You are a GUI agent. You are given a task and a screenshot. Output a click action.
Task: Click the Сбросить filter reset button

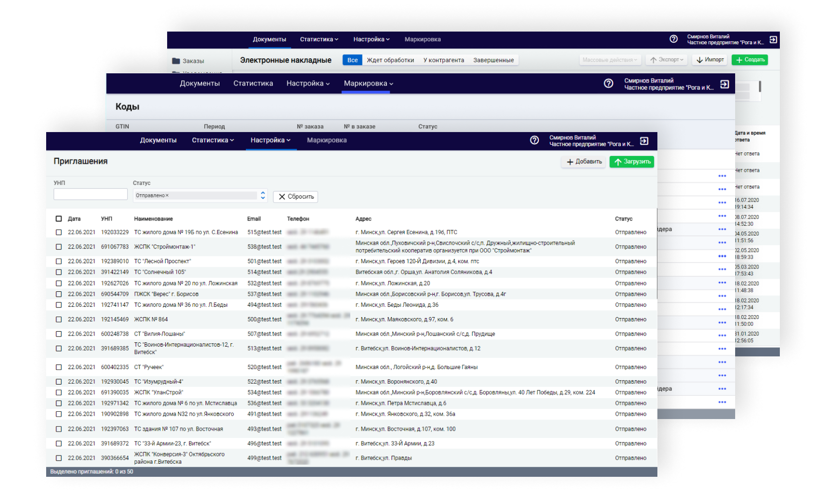point(295,197)
